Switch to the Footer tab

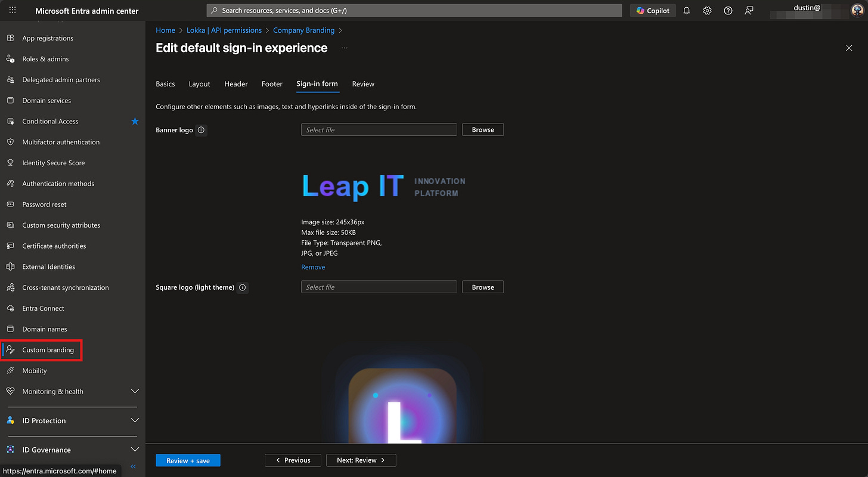coord(272,84)
